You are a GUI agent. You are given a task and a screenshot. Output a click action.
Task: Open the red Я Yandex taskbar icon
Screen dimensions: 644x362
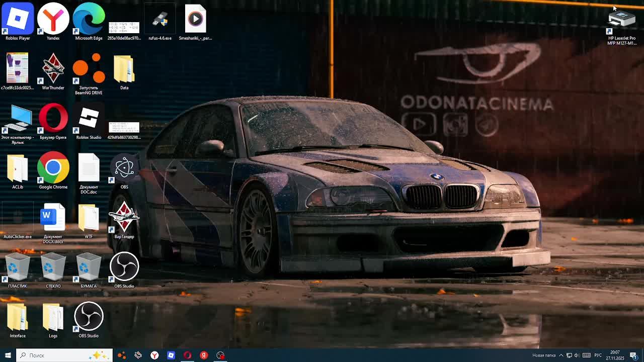coord(204,355)
